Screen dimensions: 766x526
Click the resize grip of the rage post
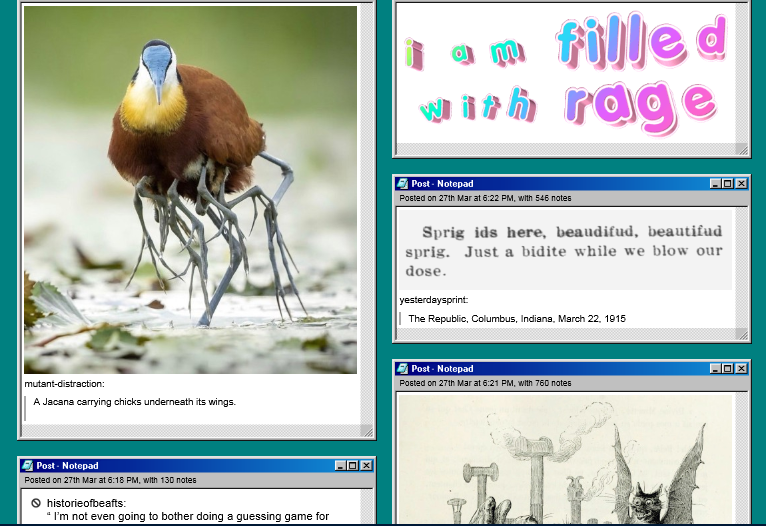[x=743, y=149]
